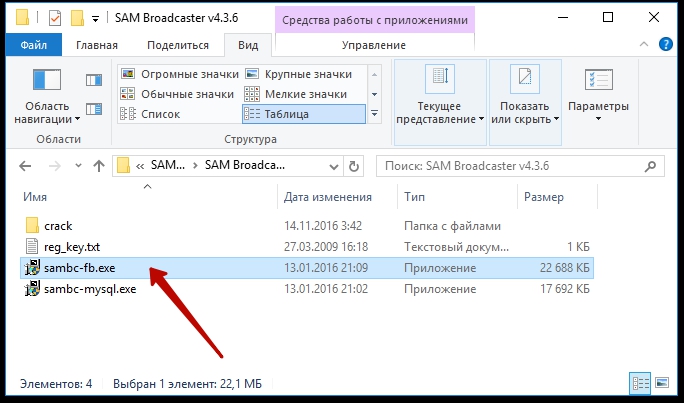Click Папка с файлами type cell
684x403 pixels.
click(x=452, y=226)
